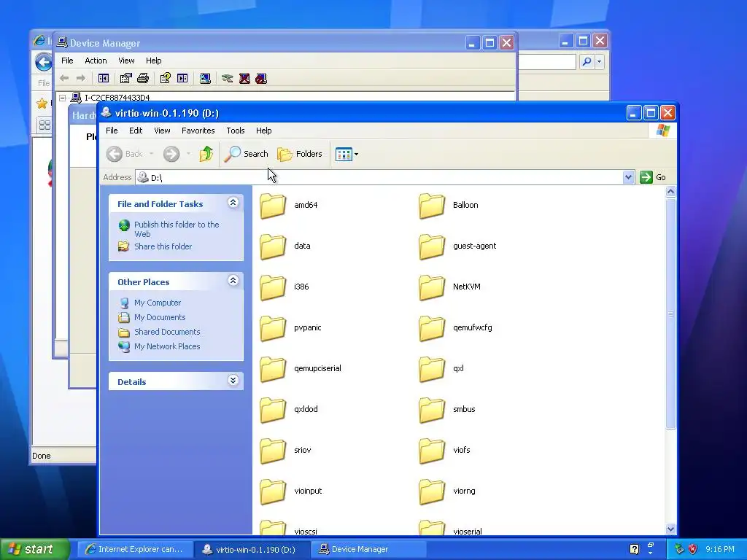Open Shared Documents link
Screen dimensions: 747x560
point(167,332)
